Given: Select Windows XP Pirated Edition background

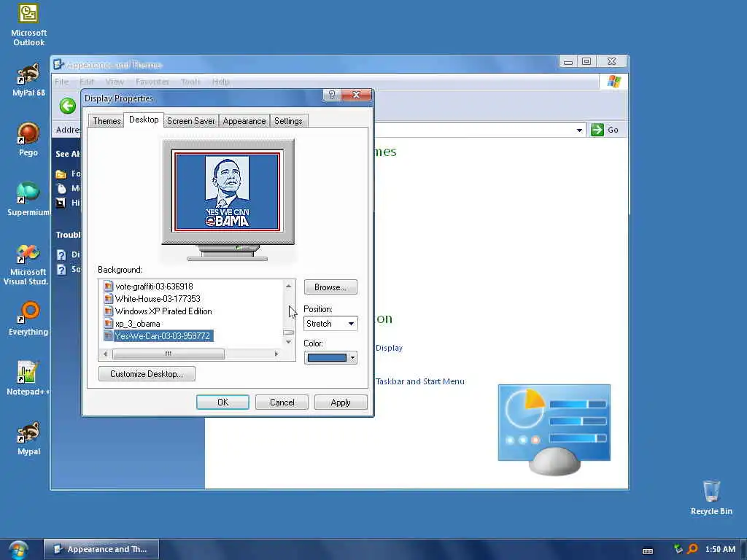Looking at the screenshot, I should [x=163, y=311].
